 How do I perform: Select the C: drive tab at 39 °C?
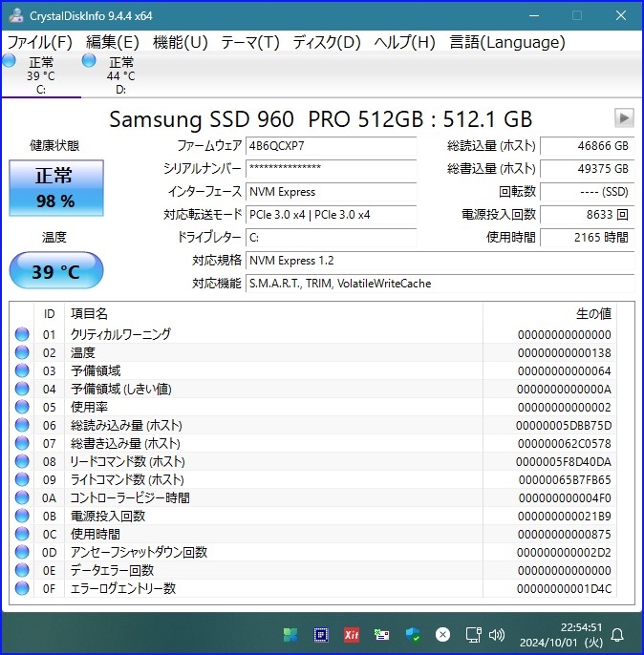[x=40, y=74]
